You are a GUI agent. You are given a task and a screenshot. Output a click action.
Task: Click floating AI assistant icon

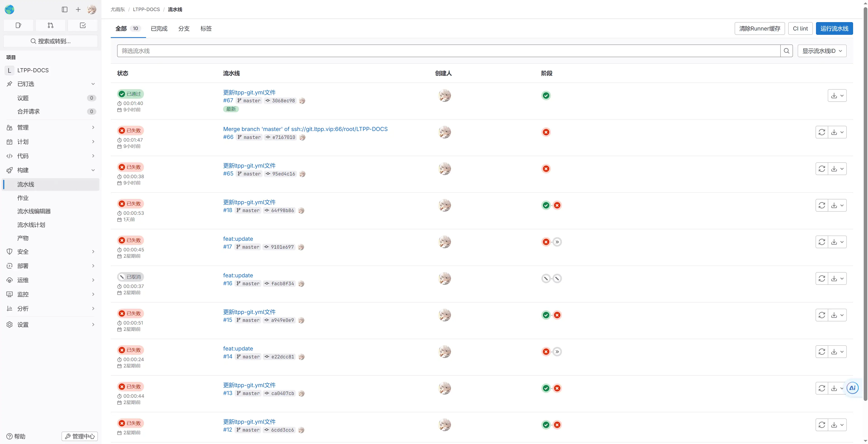(x=852, y=388)
